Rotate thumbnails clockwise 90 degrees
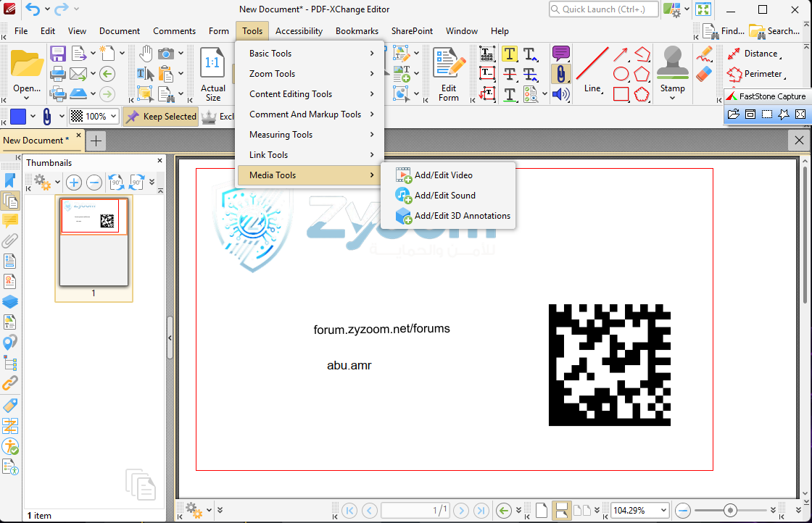This screenshot has width=812, height=523. (x=136, y=182)
